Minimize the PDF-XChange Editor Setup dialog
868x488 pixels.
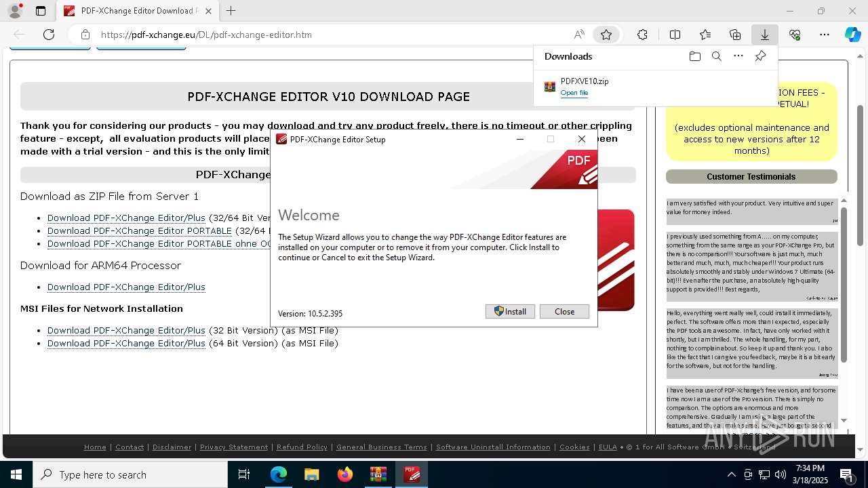(x=520, y=139)
